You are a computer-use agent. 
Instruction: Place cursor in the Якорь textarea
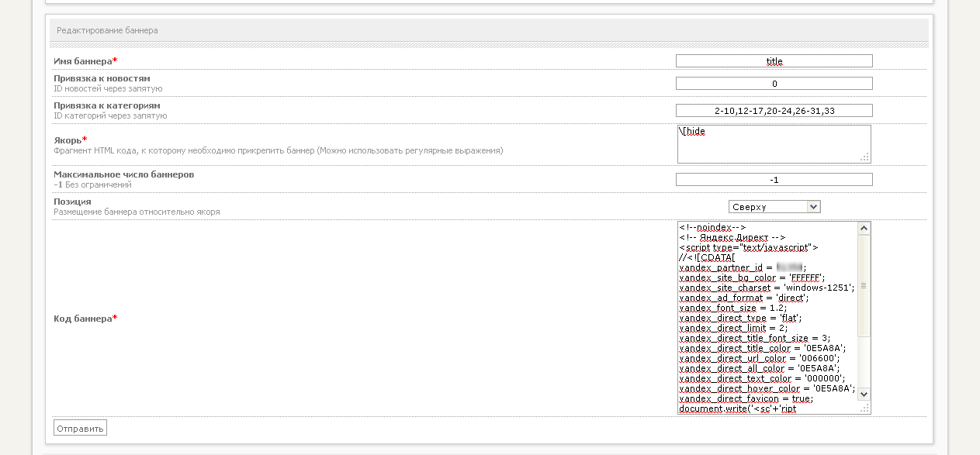773,144
